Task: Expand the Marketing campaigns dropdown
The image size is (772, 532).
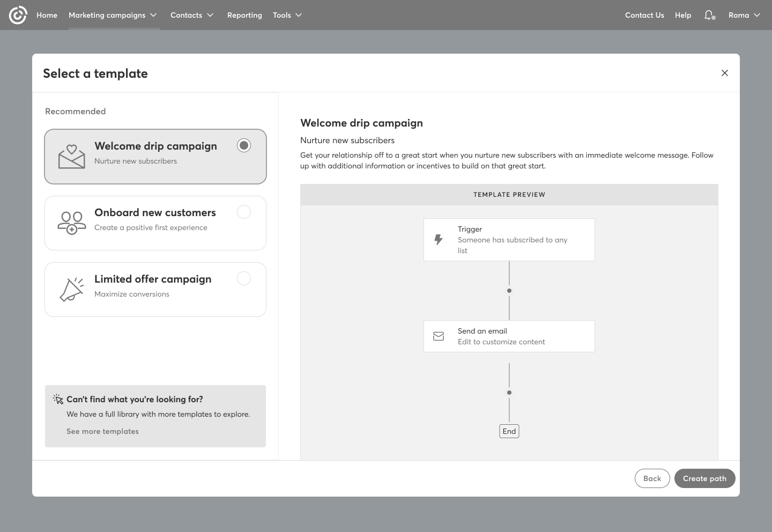Action: tap(113, 15)
